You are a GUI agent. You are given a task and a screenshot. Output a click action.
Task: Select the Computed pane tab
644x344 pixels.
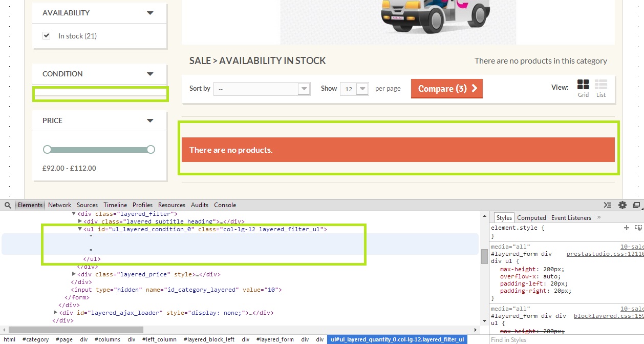click(531, 218)
